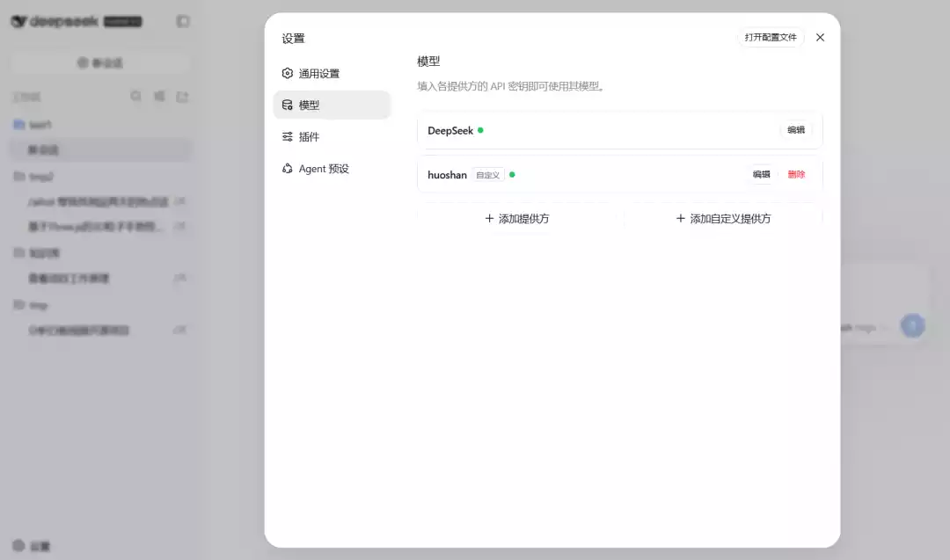The image size is (950, 560).
Task: Open the Agent 预设 tab
Action: click(x=332, y=168)
